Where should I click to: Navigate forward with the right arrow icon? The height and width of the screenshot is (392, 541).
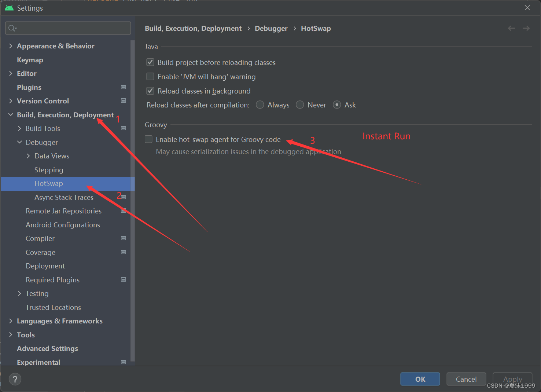pos(526,28)
